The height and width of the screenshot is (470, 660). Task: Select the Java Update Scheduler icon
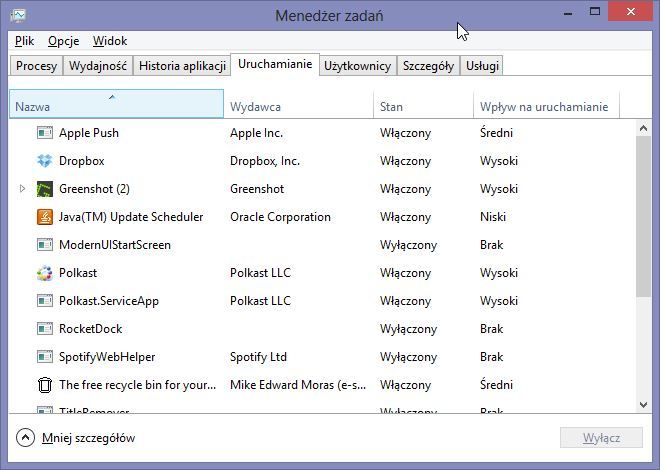click(x=45, y=217)
